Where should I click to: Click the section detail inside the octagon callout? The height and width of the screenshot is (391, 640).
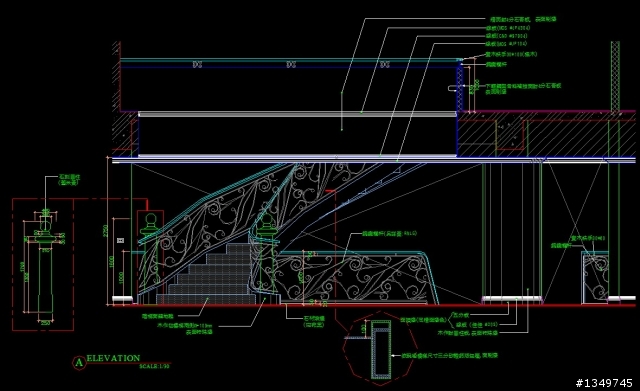pos(380,349)
